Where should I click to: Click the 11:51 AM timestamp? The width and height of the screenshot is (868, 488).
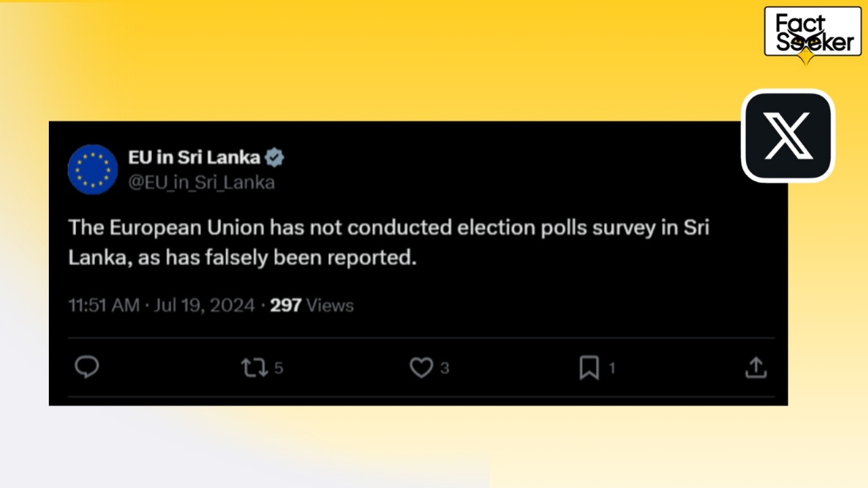pyautogui.click(x=104, y=306)
